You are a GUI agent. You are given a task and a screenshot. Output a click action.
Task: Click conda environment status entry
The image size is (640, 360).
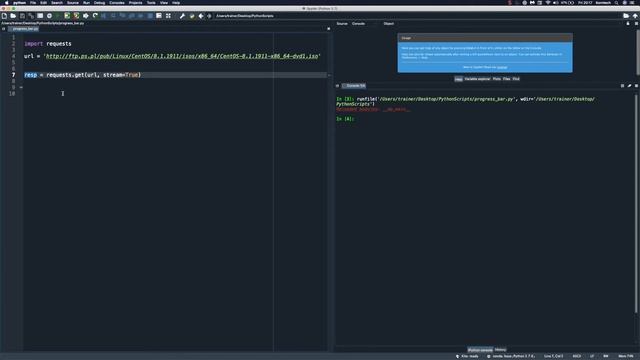(x=511, y=356)
